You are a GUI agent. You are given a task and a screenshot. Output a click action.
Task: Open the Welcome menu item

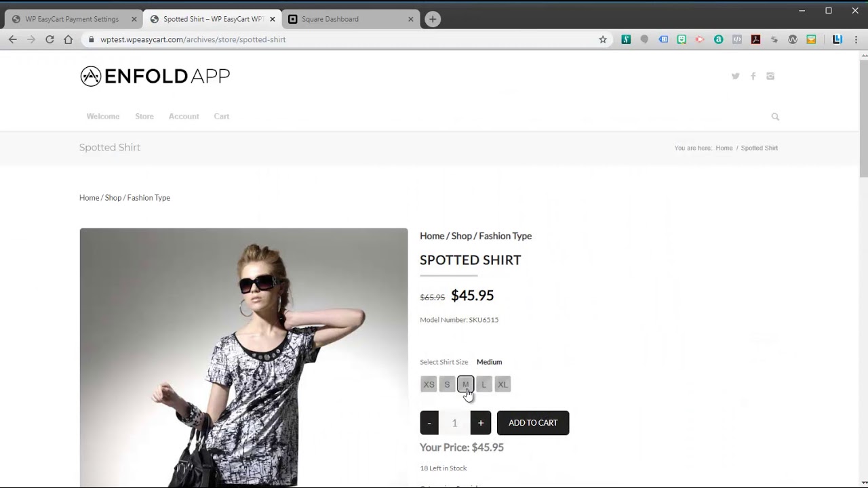(x=103, y=117)
